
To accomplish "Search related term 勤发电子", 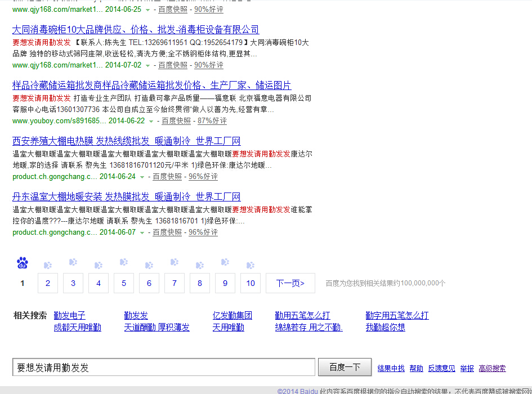I will (70, 316).
